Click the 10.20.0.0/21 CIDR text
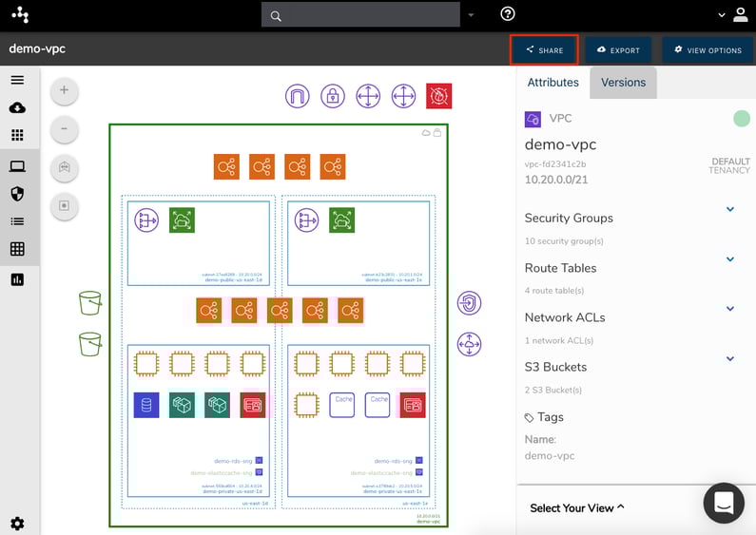 pos(556,180)
